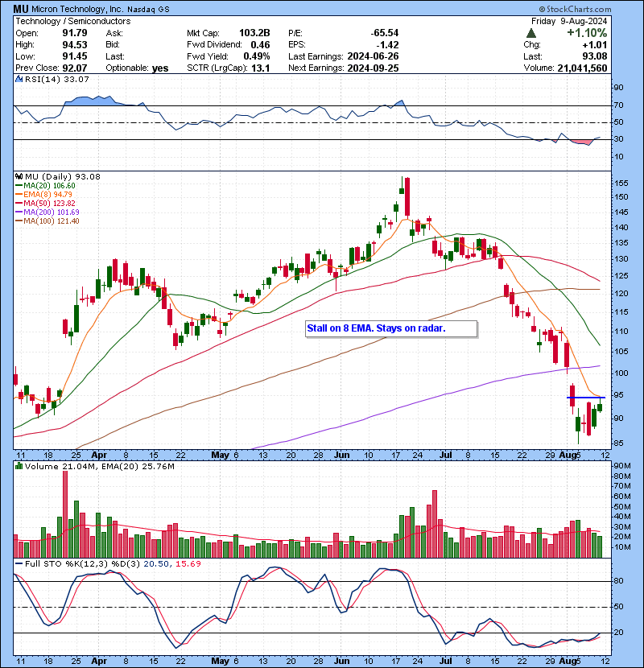
Task: Select the orange EMA(8) legend line swatch
Action: [x=19, y=194]
